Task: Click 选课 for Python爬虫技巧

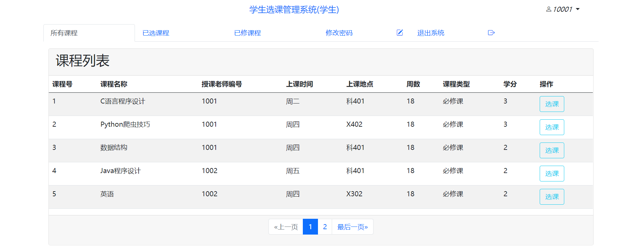Action: 552,127
